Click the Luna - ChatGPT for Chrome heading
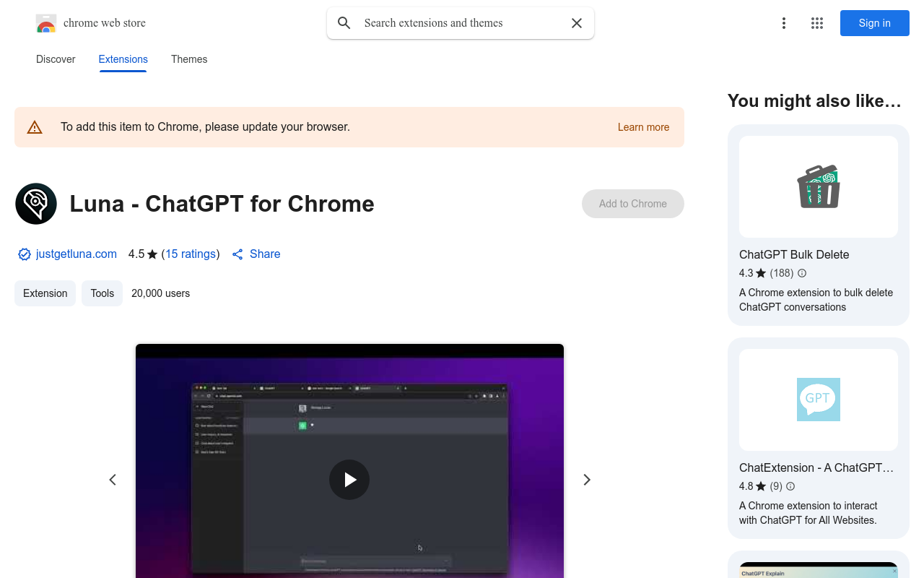Viewport: 924px width, 578px height. [222, 204]
